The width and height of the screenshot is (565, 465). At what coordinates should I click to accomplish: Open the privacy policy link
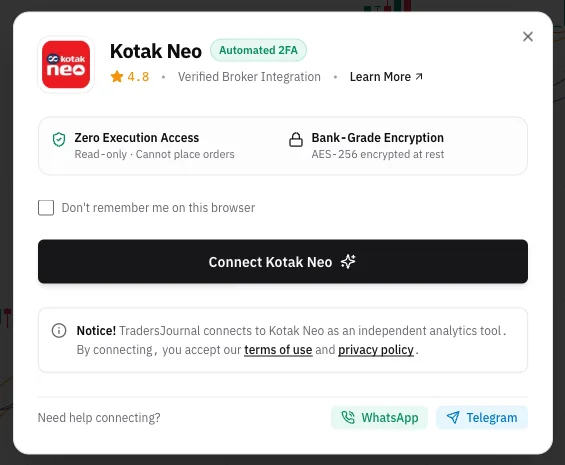coord(376,350)
